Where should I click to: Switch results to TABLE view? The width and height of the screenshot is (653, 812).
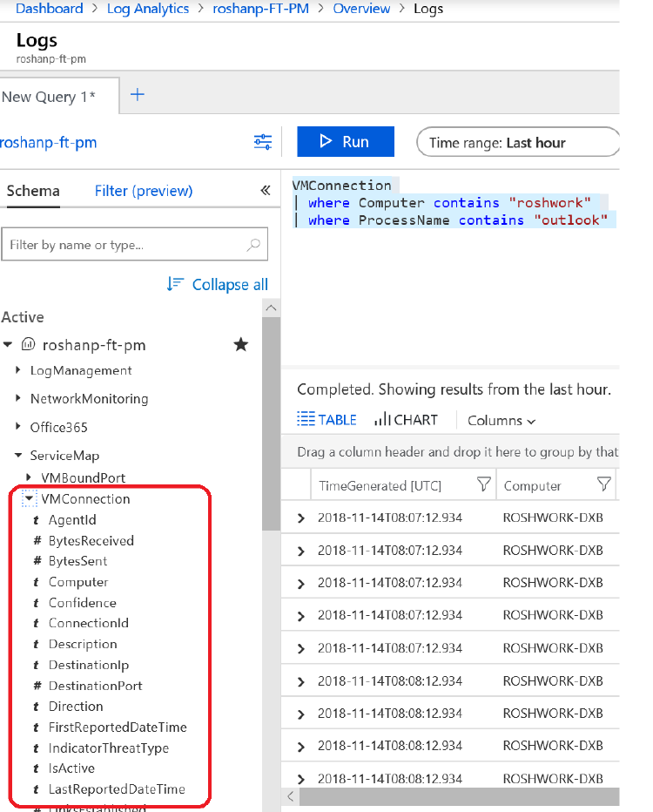(x=327, y=419)
